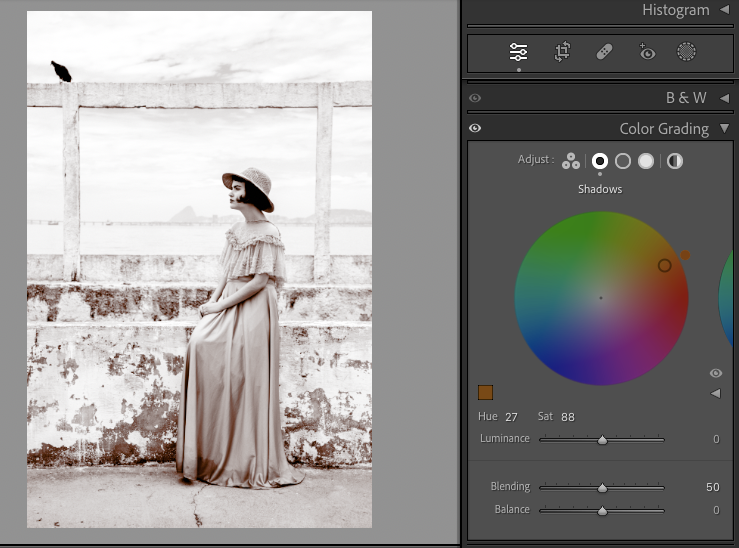Toggle B & W panel visibility eye

pos(475,98)
